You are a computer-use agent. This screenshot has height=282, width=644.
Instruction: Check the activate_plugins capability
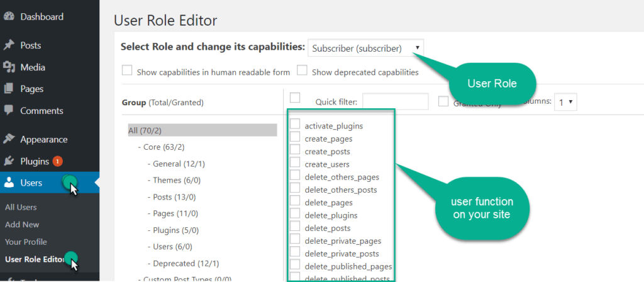[295, 124]
